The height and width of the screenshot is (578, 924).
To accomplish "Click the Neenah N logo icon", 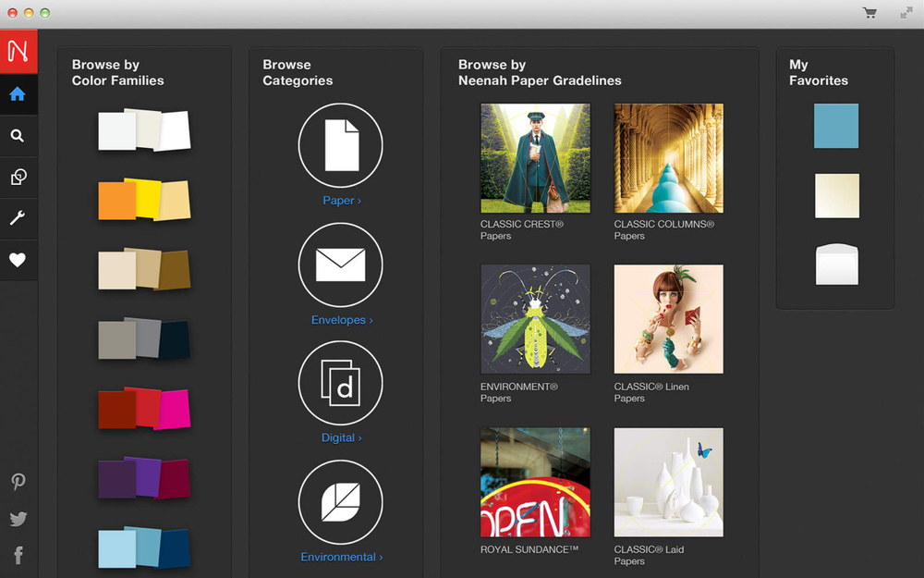I will (18, 51).
